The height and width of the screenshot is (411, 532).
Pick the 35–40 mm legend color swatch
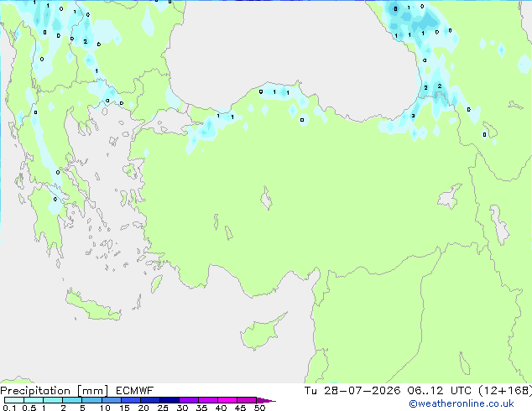point(208,400)
